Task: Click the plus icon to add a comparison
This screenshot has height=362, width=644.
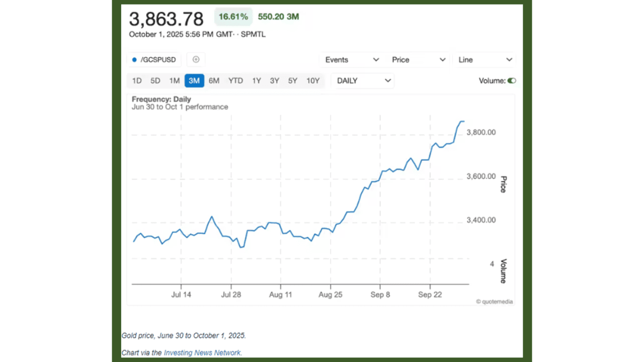Action: pos(196,59)
